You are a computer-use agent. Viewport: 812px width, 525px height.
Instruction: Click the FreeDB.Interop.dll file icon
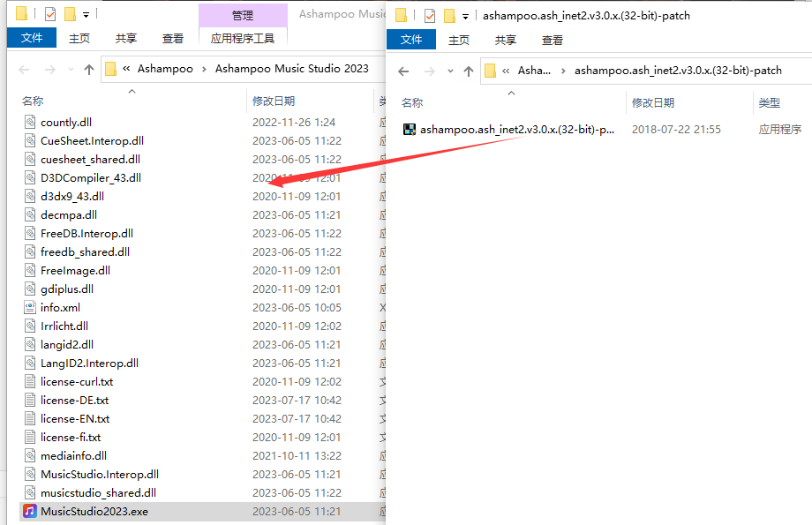pyautogui.click(x=30, y=234)
